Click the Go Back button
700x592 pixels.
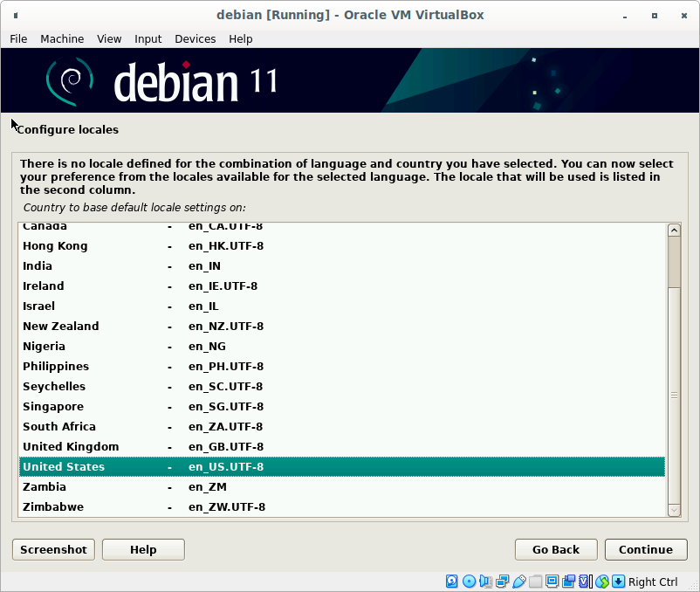tap(556, 549)
